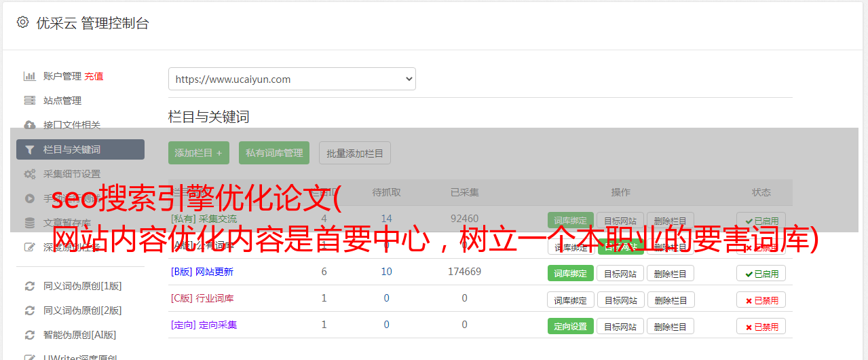Open 接口文件相关 sidebar entry

[72, 125]
